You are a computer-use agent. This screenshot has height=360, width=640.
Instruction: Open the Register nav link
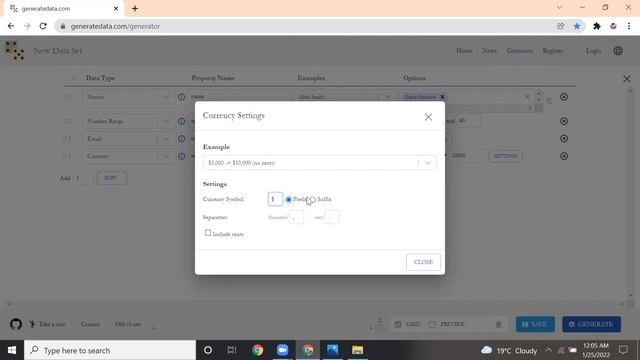tap(553, 51)
